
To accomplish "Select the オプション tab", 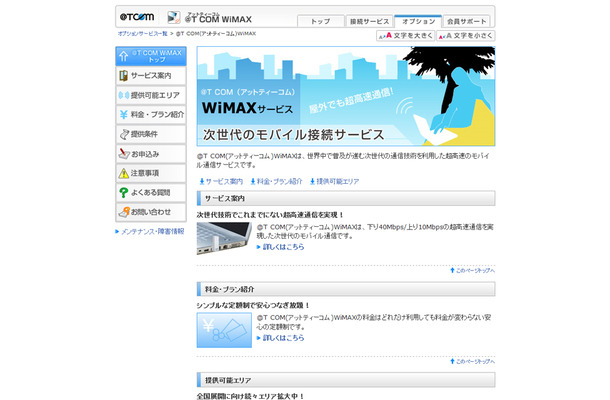I will (x=418, y=21).
